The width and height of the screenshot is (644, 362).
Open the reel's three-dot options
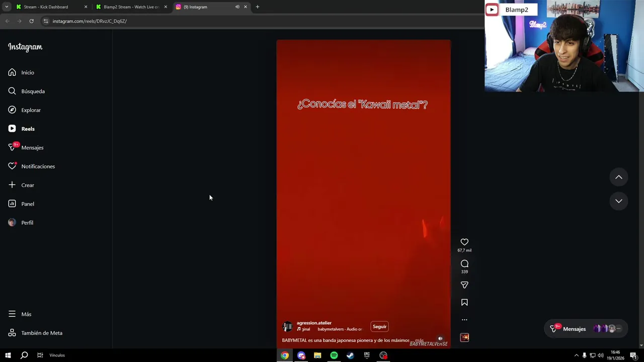coord(464,320)
